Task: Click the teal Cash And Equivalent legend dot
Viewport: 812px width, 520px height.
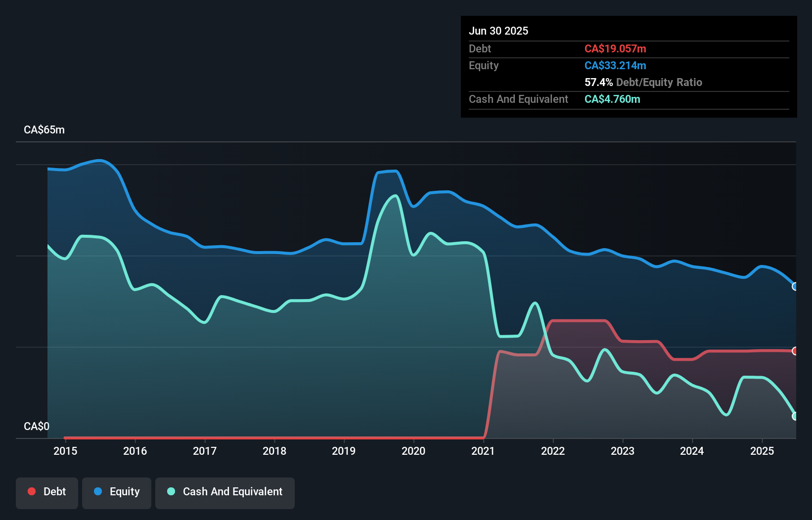Action: click(171, 491)
